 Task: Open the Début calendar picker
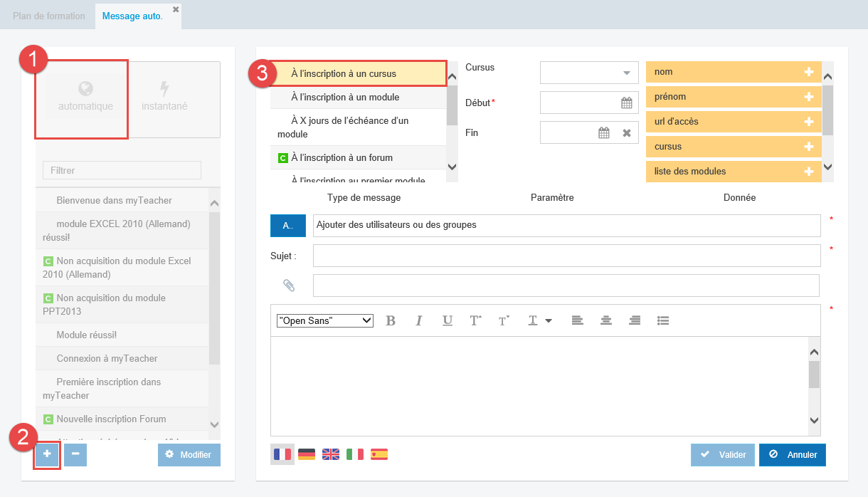626,103
